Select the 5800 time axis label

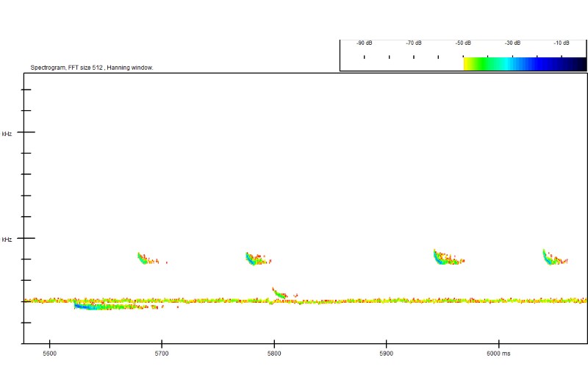click(x=274, y=354)
